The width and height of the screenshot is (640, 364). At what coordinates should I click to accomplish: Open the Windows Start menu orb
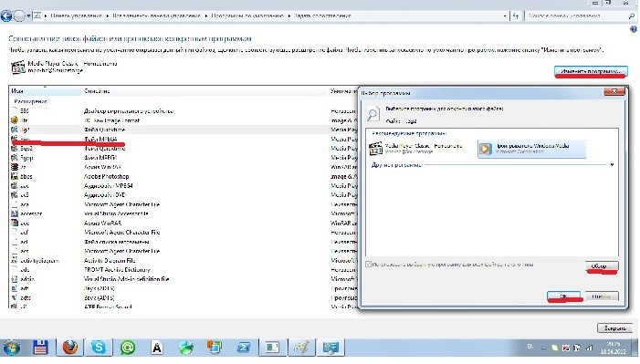click(x=12, y=348)
